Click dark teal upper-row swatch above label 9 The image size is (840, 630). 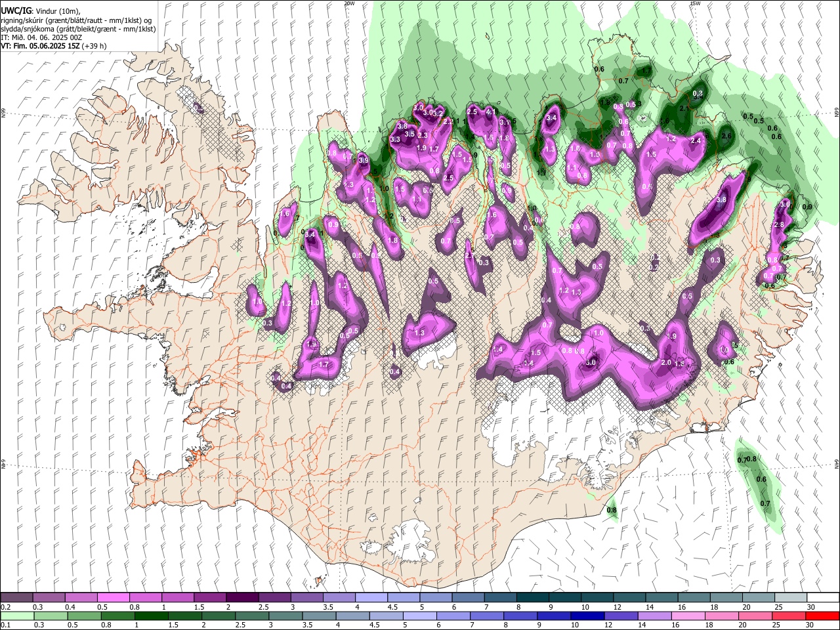pos(564,598)
